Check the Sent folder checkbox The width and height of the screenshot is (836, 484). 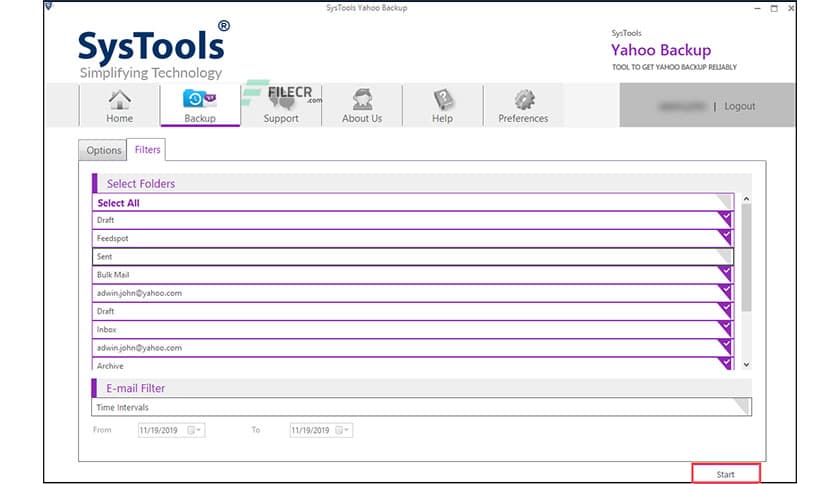point(724,256)
